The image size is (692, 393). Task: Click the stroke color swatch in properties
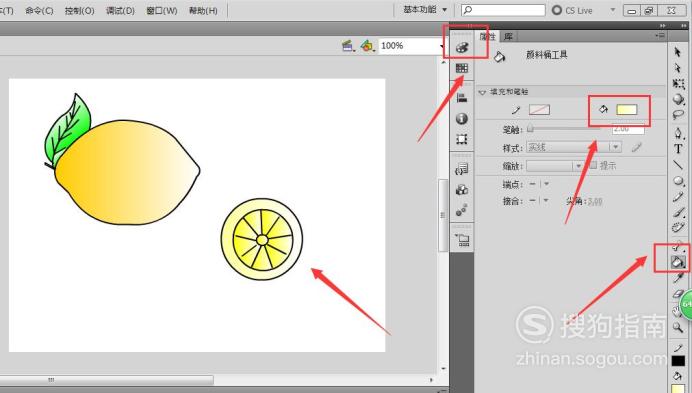pos(539,110)
